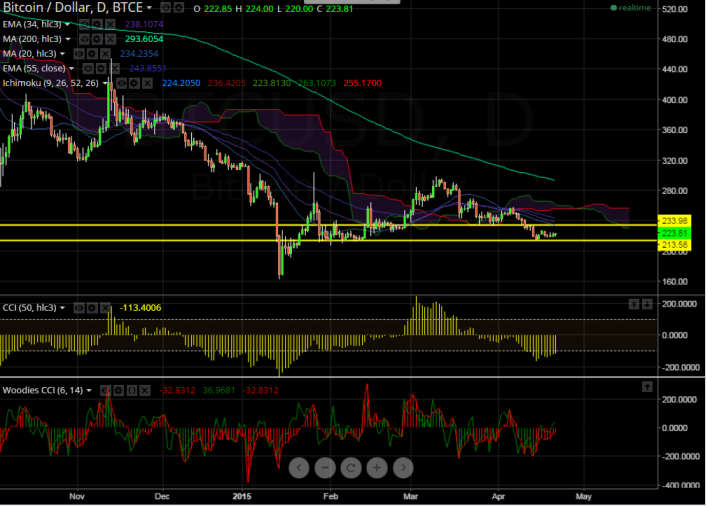The image size is (706, 506).
Task: Select the 213.58 yellow price label
Action: [674, 245]
